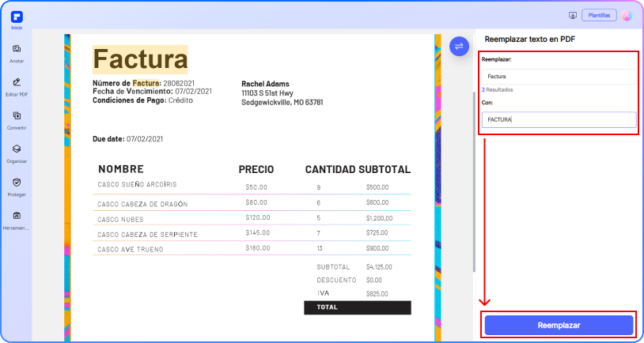644x343 pixels.
Task: Click the black TOTAL bar
Action: (358, 307)
